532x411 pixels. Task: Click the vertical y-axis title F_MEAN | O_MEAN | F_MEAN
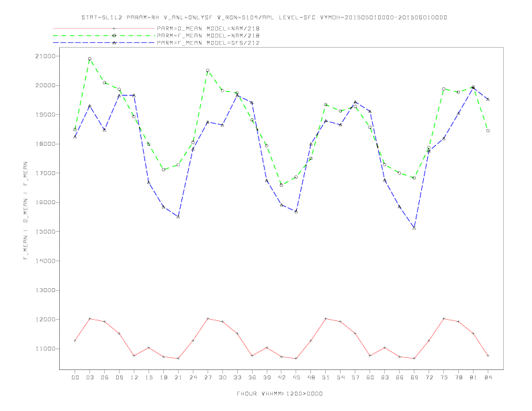[26, 211]
